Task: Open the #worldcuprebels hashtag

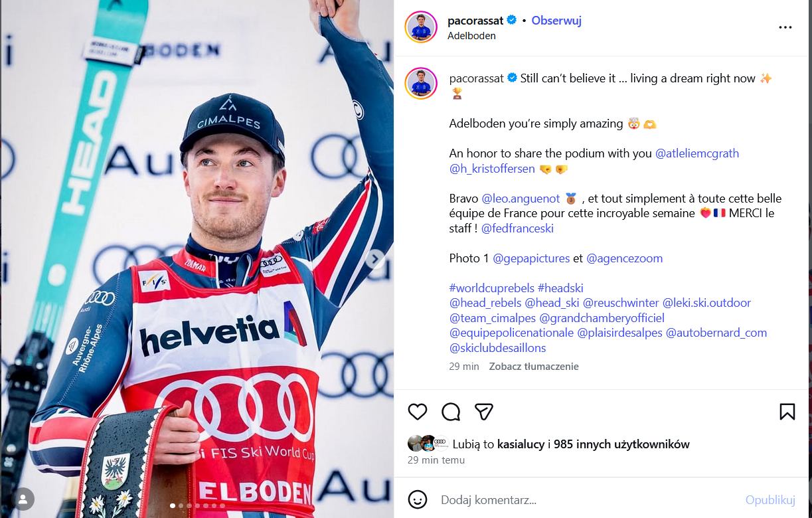Action: (492, 288)
